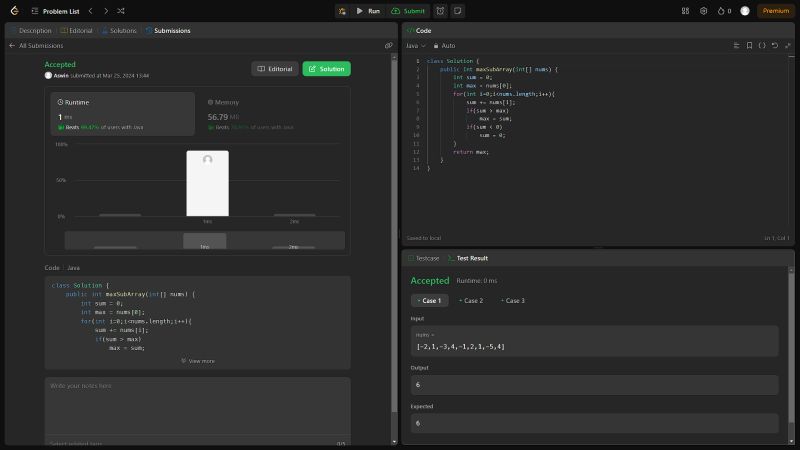Click the LeetCode logo icon
This screenshot has width=800, height=450.
[14, 11]
